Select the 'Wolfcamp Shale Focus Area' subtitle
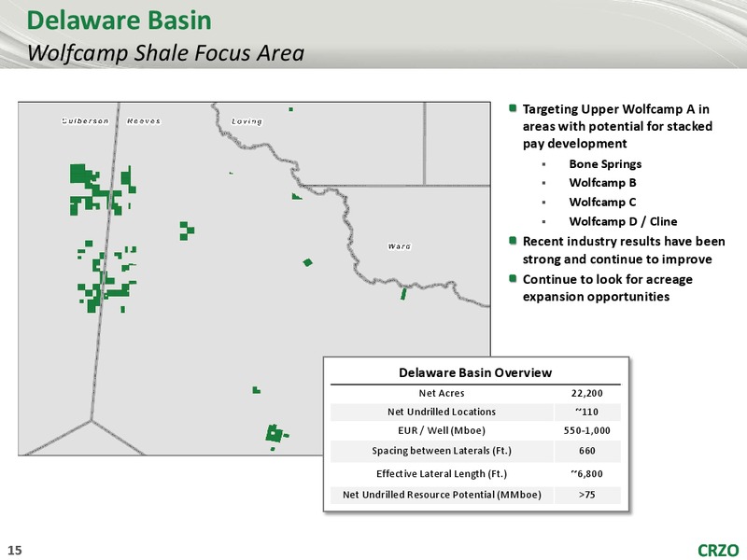Image resolution: width=747 pixels, height=560 pixels. (x=165, y=53)
